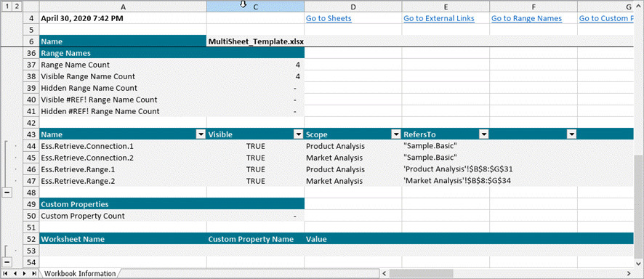Select Scope cell for Ess.Retrieve.Range.2
644x279 pixels.
pos(353,180)
